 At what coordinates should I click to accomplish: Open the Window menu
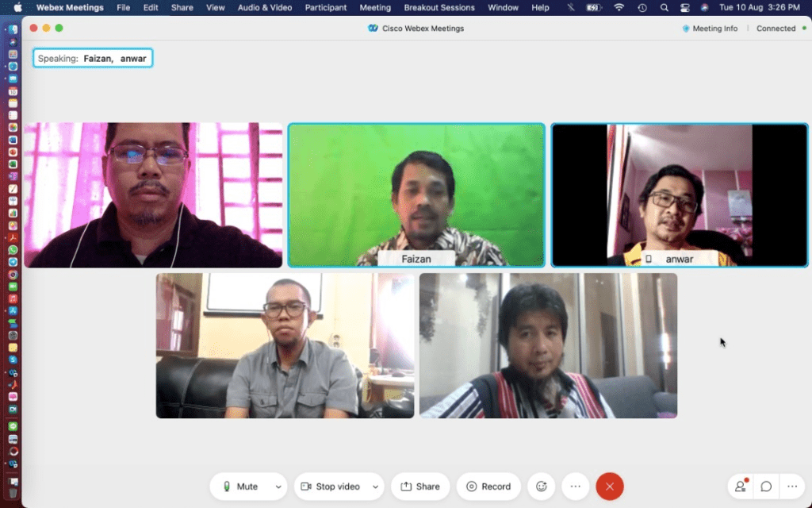click(503, 7)
